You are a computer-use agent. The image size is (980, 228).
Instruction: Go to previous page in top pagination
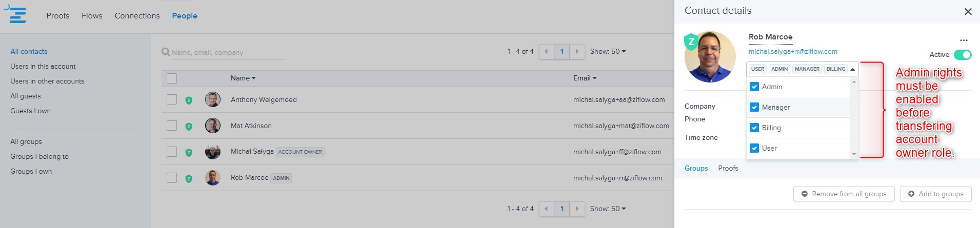pyautogui.click(x=546, y=51)
